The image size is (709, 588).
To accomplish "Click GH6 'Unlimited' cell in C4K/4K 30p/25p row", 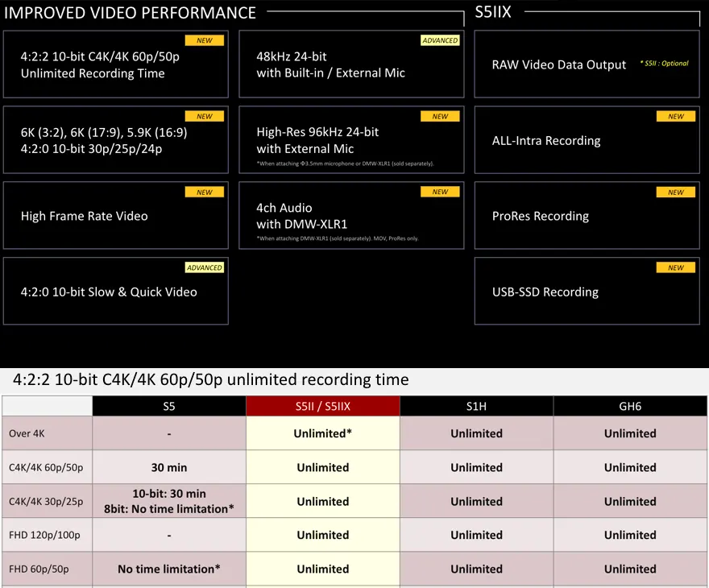I will tap(630, 501).
